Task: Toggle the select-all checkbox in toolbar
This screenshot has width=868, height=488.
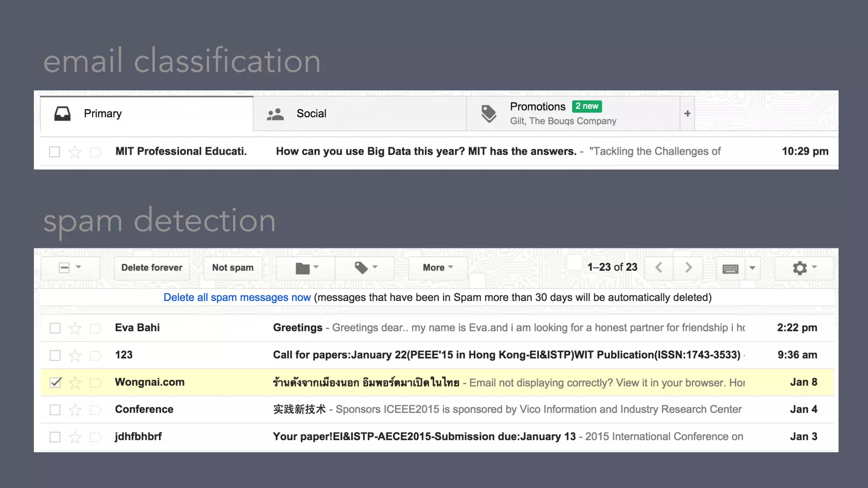Action: pos(64,268)
